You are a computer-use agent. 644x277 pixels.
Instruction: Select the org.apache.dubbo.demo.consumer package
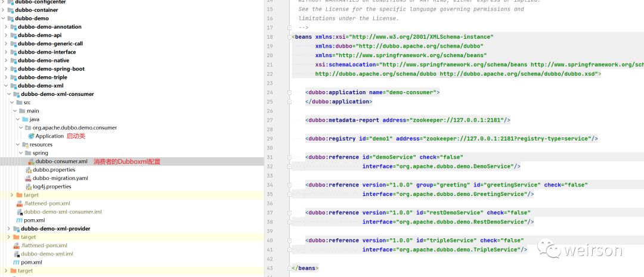point(75,127)
